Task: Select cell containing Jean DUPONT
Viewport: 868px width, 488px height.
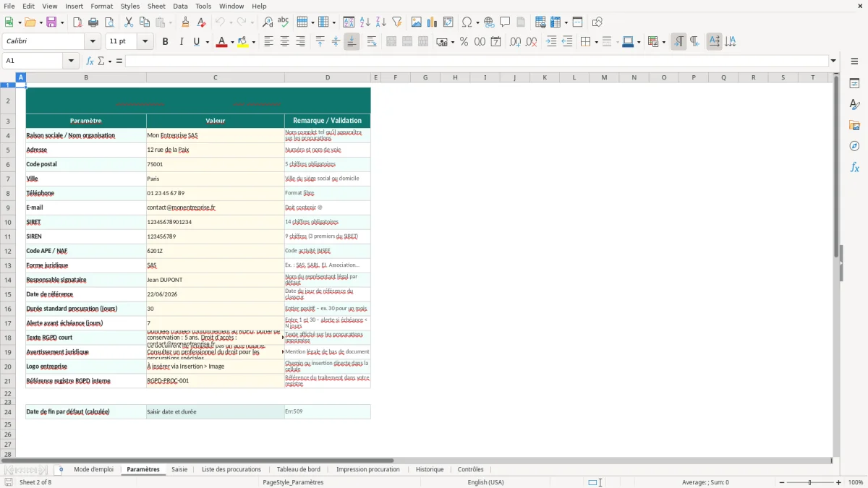Action: tap(215, 280)
